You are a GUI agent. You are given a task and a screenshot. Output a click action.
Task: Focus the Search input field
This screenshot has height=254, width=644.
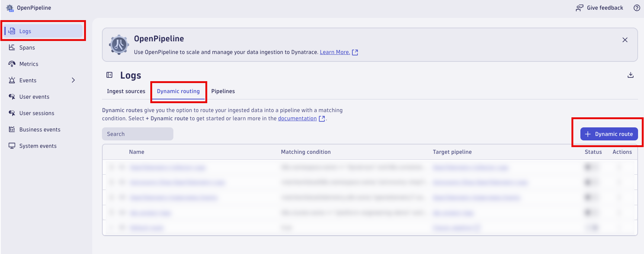(138, 134)
